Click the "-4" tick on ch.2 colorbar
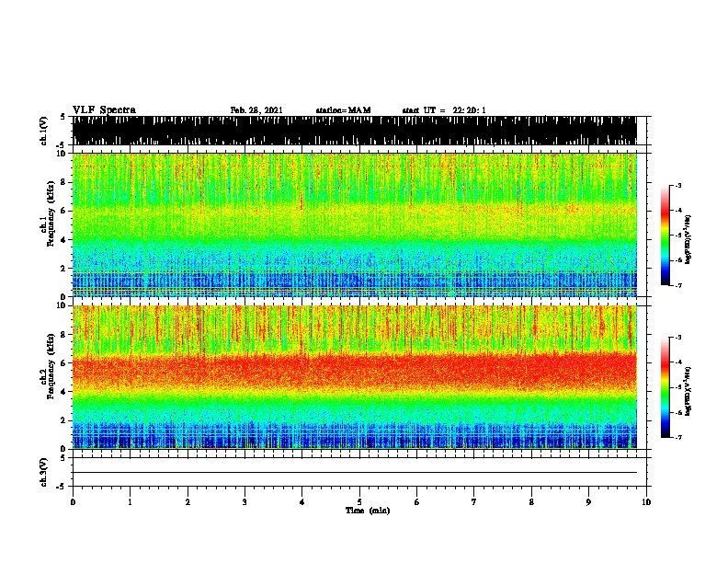This screenshot has width=728, height=563. pos(677,362)
